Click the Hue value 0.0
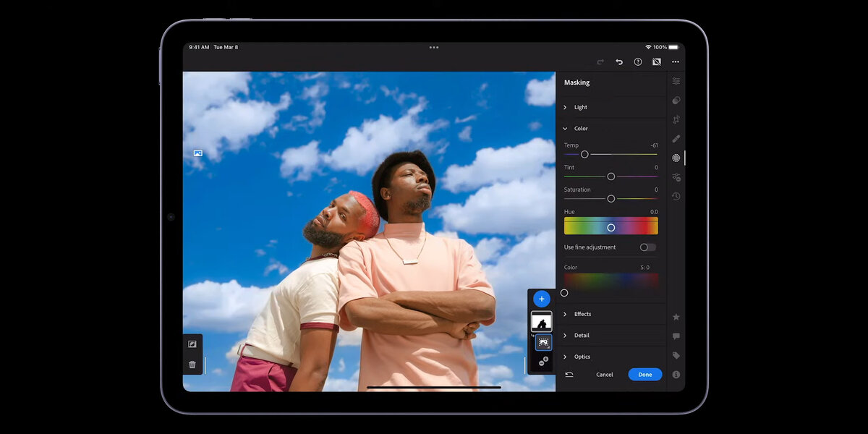 tap(654, 212)
